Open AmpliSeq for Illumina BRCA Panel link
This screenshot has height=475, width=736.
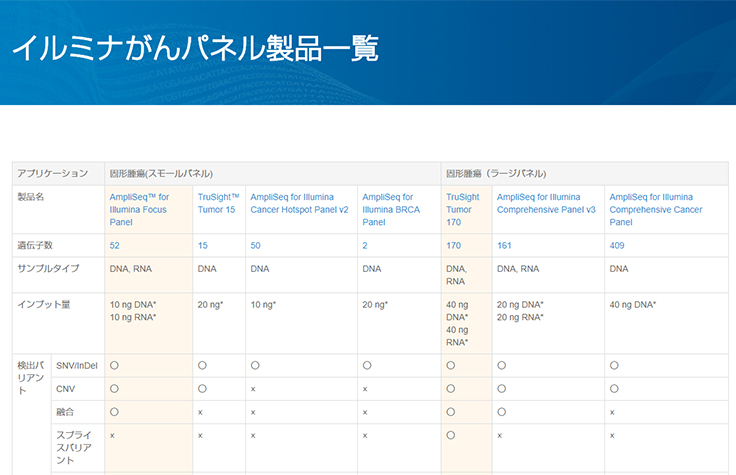[x=391, y=209]
